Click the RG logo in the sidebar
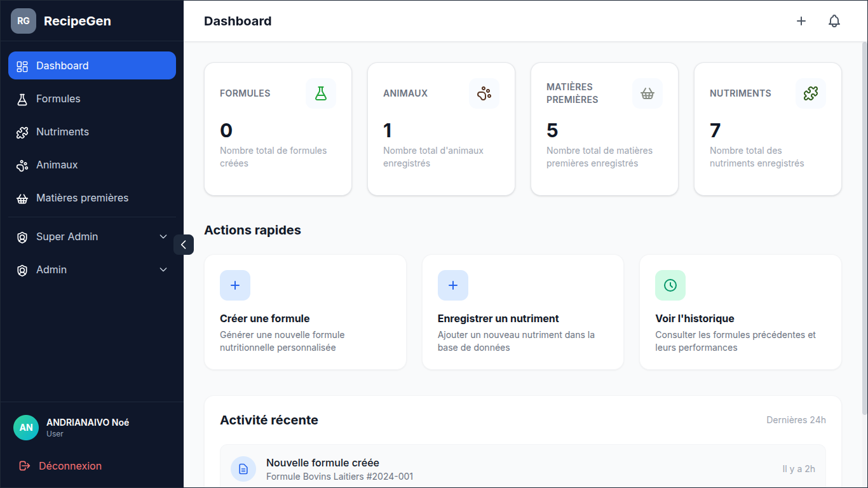Screen dimensions: 868x488 23,20
